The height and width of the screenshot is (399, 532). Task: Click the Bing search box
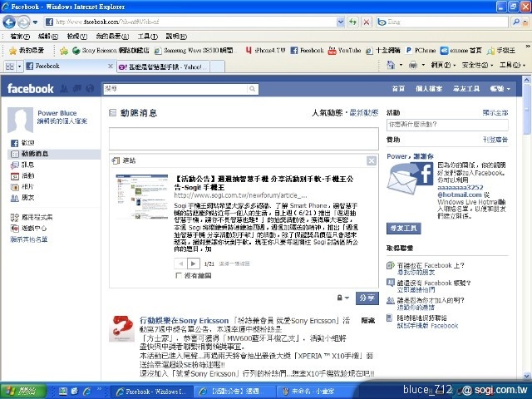click(442, 22)
